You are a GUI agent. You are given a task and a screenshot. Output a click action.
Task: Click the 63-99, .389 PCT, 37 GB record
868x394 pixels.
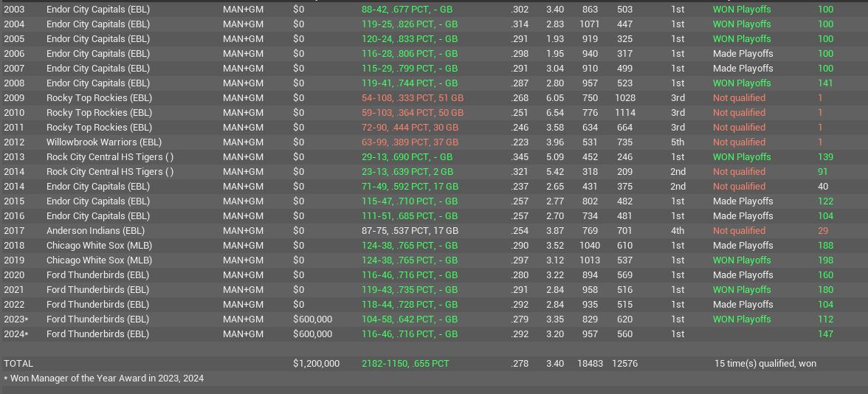(410, 142)
